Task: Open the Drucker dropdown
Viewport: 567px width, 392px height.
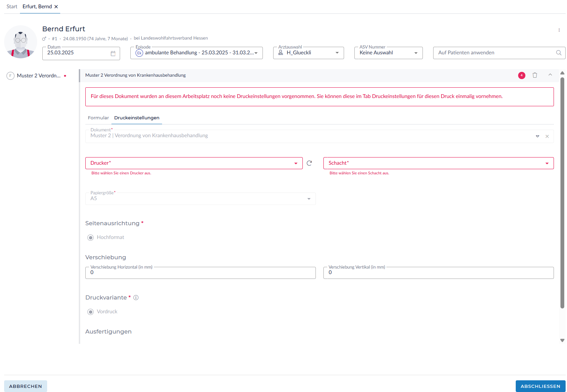Action: point(194,163)
